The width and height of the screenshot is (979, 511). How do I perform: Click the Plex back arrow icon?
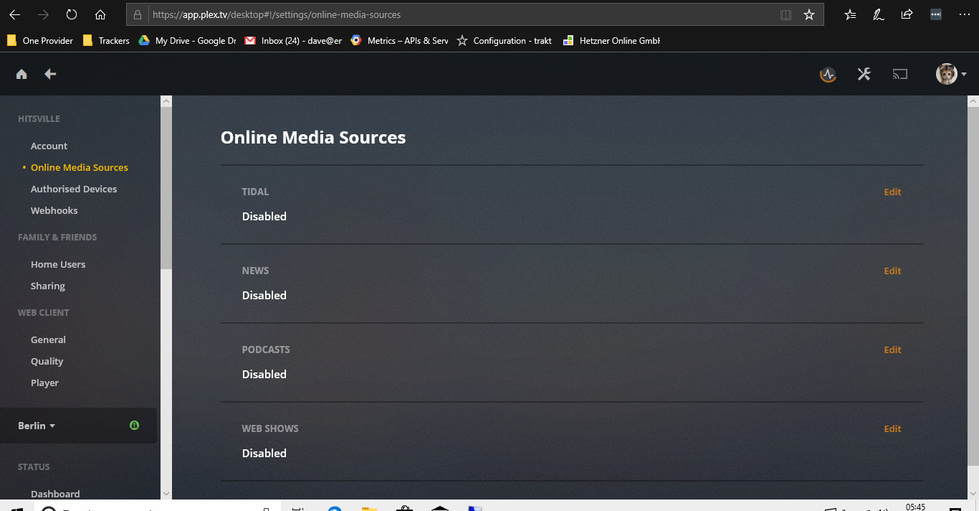(50, 74)
